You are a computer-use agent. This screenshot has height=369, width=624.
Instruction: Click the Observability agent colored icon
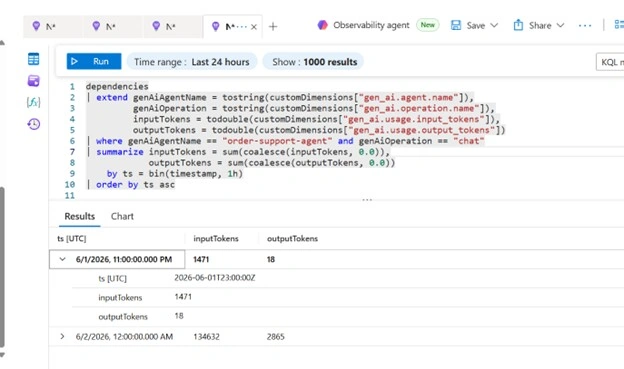[322, 25]
